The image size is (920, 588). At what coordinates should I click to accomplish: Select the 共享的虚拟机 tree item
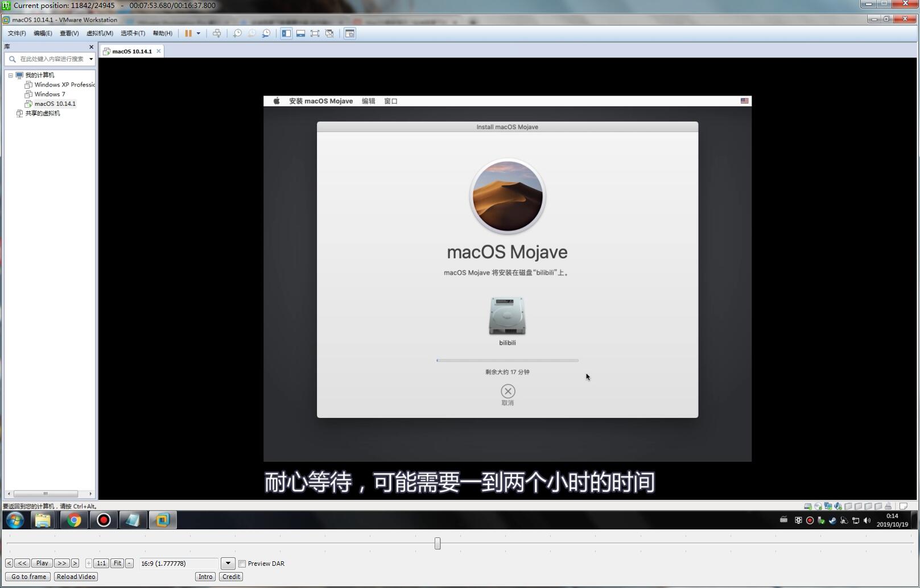coord(38,113)
